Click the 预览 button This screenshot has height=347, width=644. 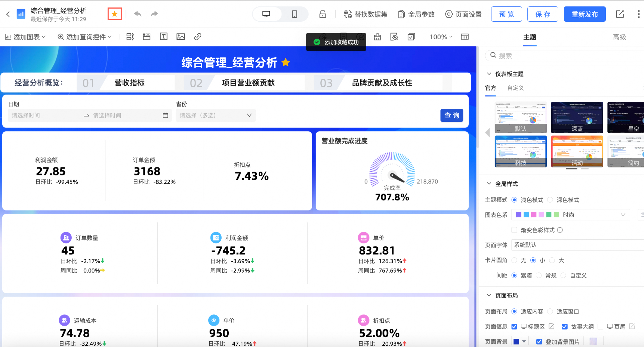(506, 14)
